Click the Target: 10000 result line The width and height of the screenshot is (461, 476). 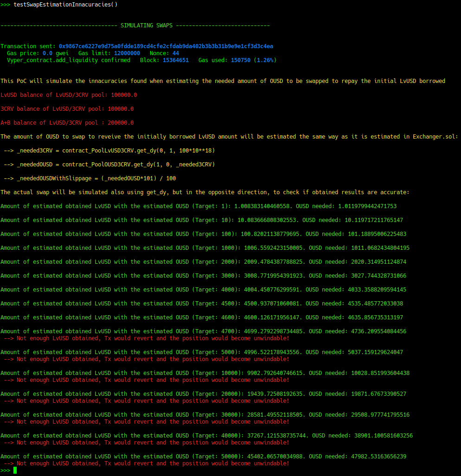205,373
